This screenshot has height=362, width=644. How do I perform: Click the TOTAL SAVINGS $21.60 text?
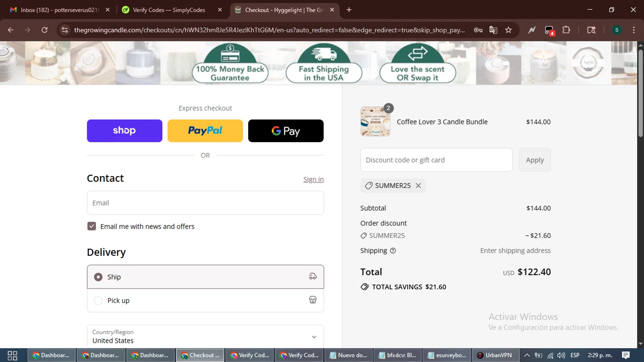point(409,287)
